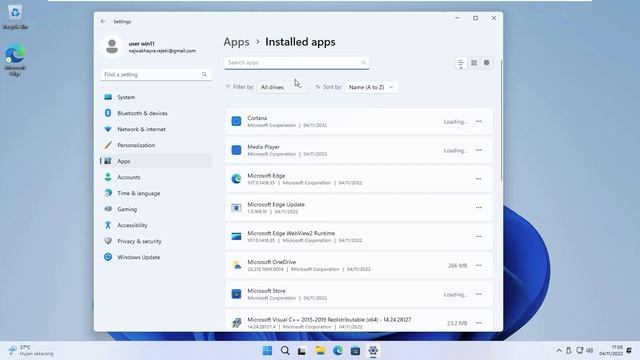Viewport: 640px width, 360px height.
Task: Select Microsoft Edge WebView2 Runtime text
Action: [x=291, y=233]
